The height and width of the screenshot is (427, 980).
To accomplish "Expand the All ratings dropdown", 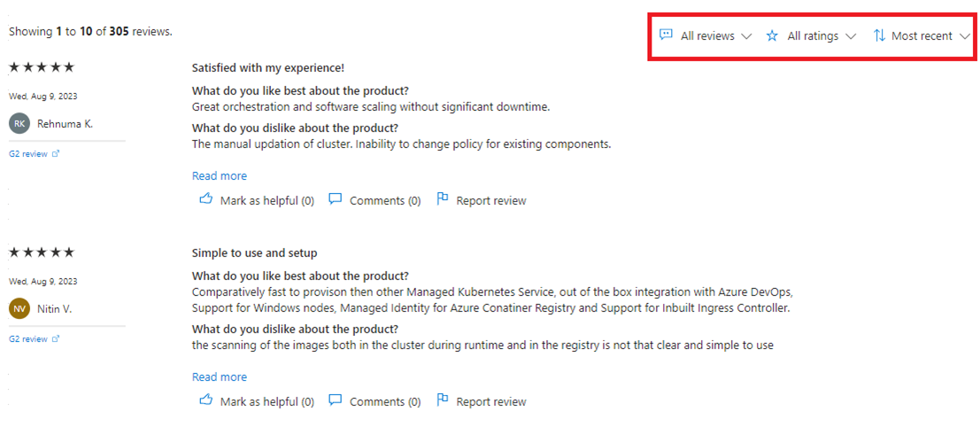I will pos(821,36).
